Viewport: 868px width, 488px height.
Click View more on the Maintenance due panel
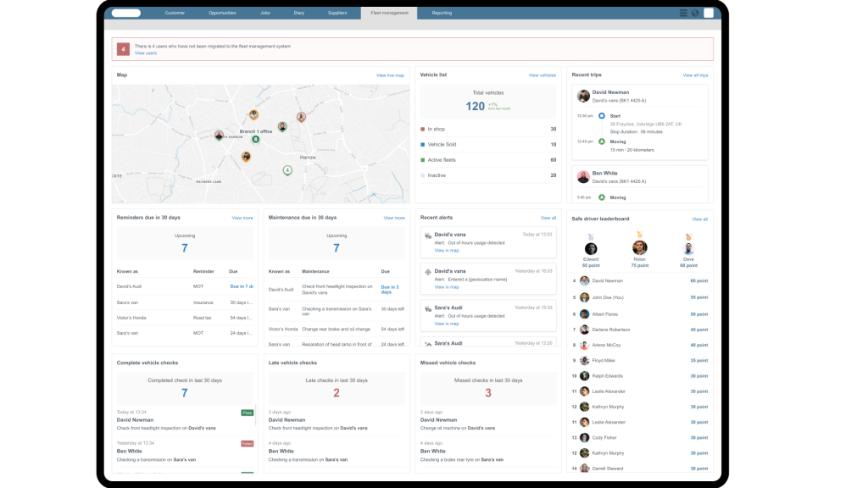[x=393, y=217]
